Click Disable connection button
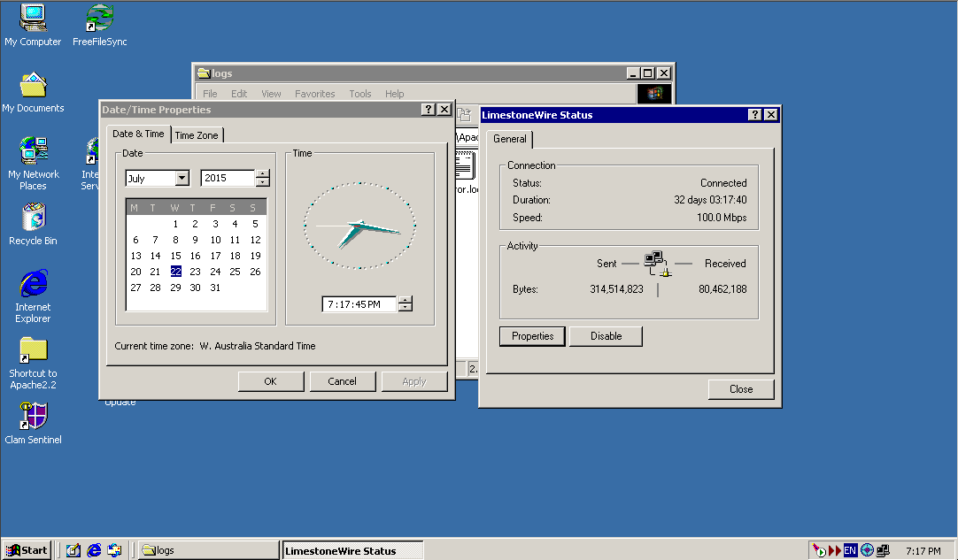958x560 pixels. tap(606, 336)
